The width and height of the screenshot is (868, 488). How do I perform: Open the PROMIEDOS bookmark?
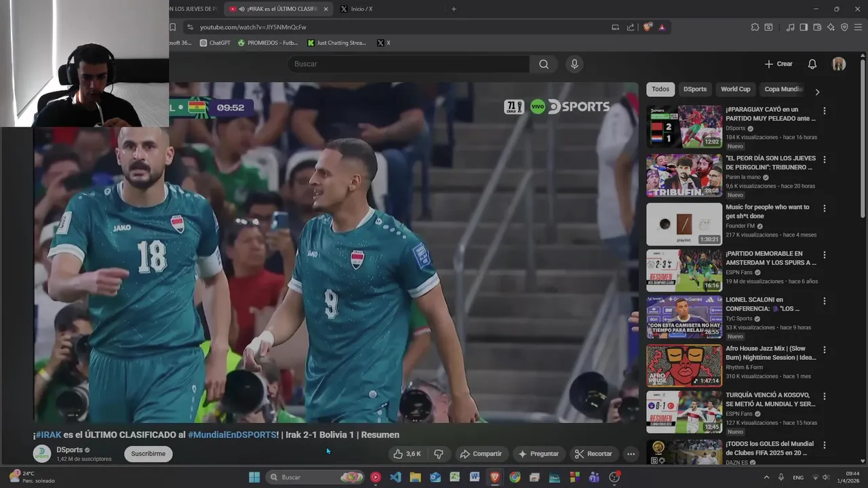tap(267, 43)
